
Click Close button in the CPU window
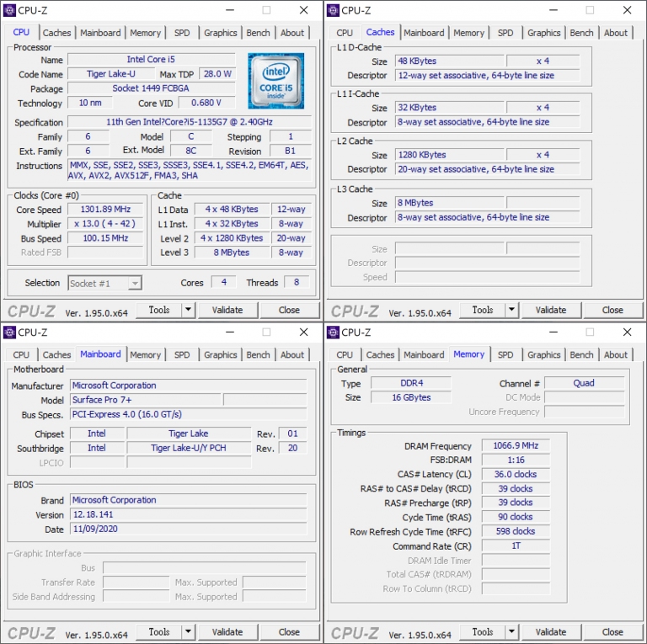click(x=289, y=310)
